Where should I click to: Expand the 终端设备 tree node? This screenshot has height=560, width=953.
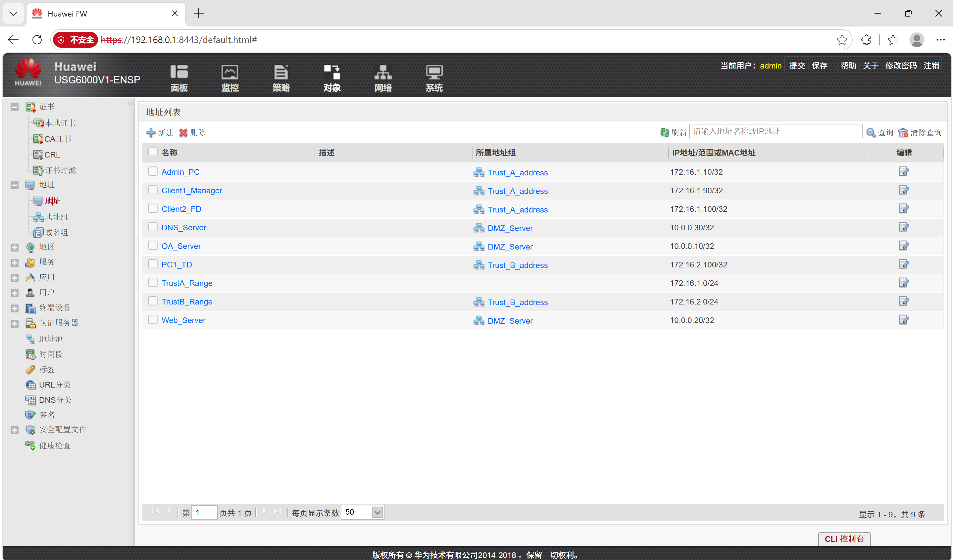point(14,308)
